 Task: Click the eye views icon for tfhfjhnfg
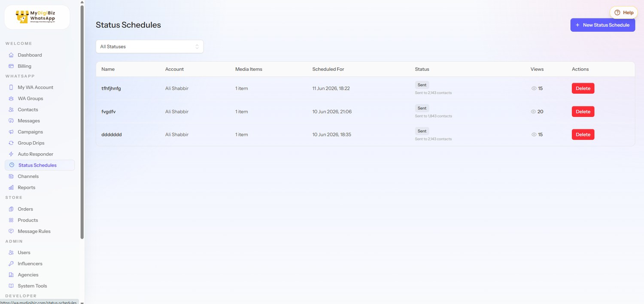click(x=534, y=88)
